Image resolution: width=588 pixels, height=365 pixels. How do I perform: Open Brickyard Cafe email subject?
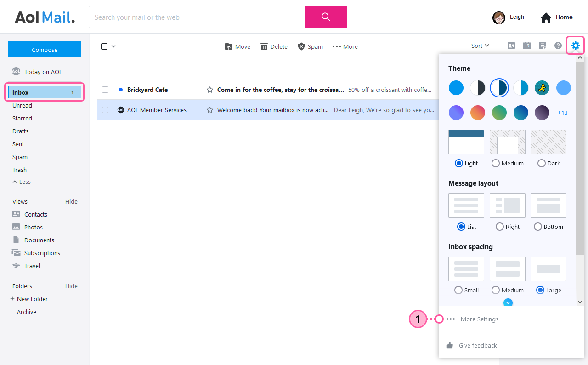pos(280,90)
